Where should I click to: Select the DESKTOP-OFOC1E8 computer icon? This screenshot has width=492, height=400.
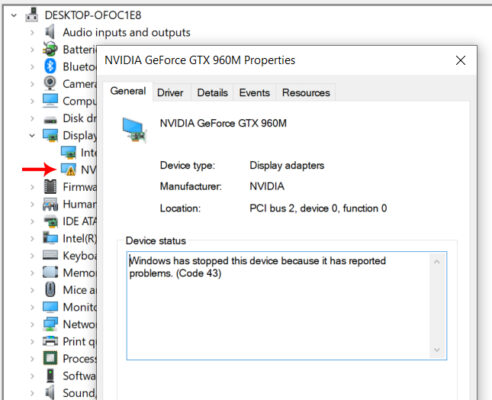pos(32,15)
